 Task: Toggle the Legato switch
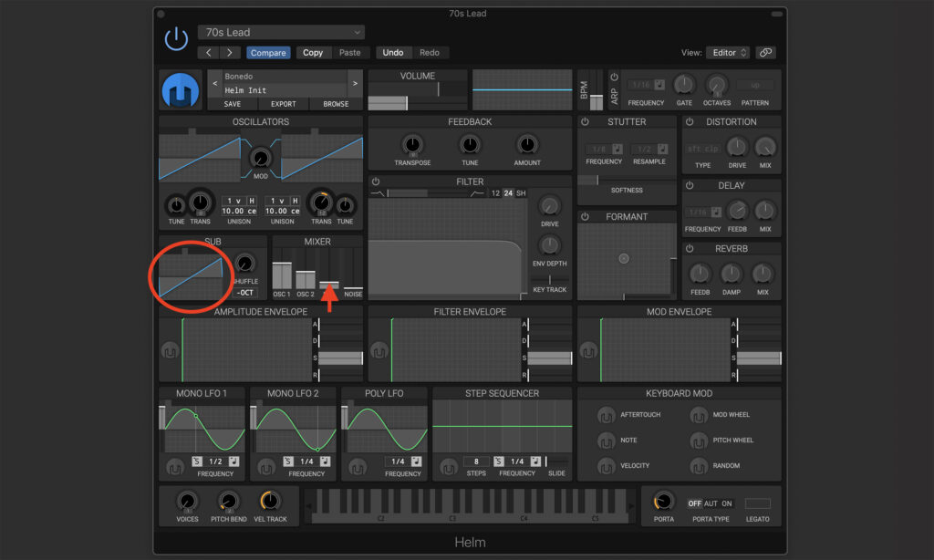(x=758, y=503)
